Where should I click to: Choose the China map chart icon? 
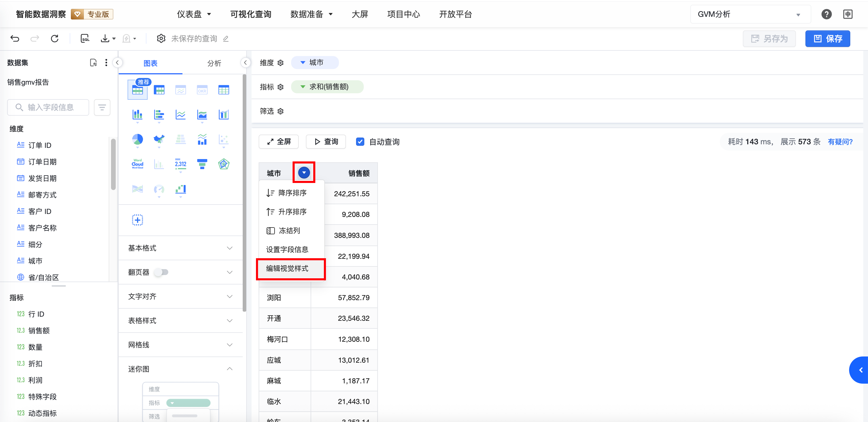point(159,139)
